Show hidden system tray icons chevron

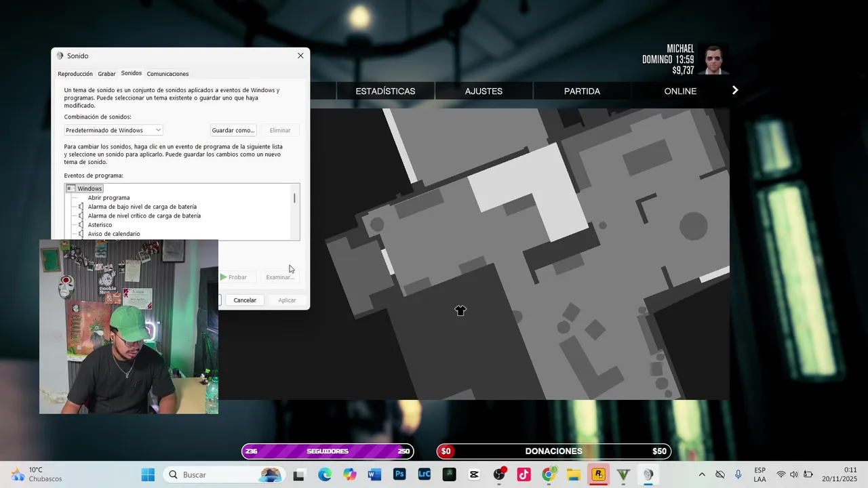point(702,474)
